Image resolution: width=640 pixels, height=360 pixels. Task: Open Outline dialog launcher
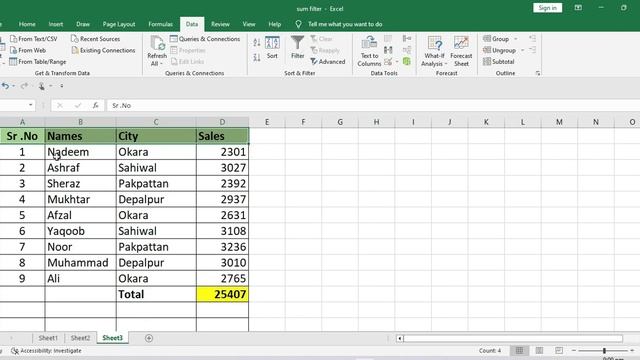pyautogui.click(x=538, y=73)
